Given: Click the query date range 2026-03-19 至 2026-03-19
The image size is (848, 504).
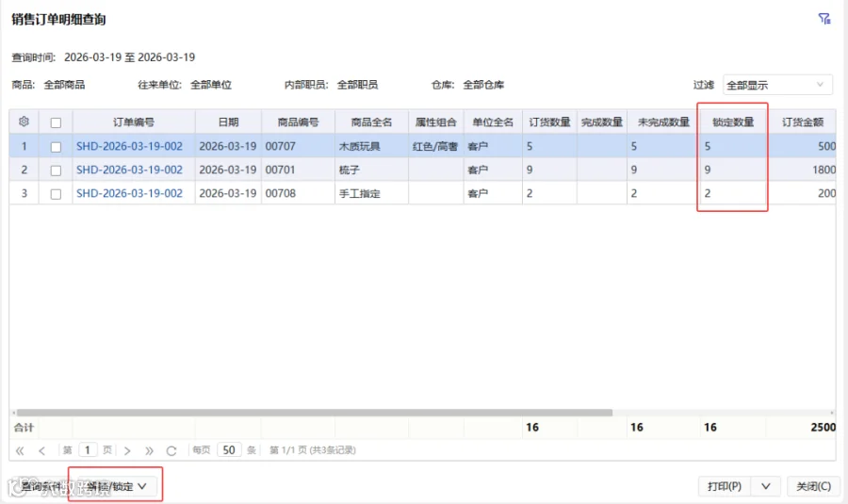Looking at the screenshot, I should point(129,57).
